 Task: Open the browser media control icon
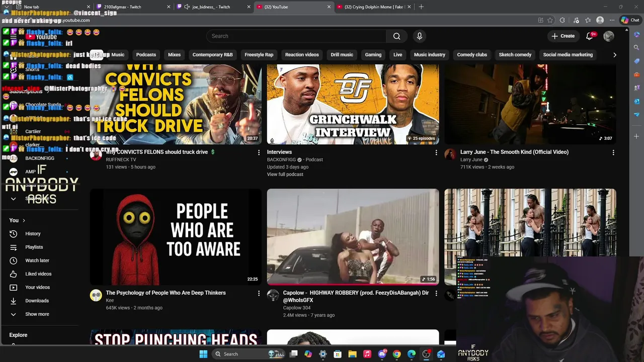[x=576, y=20]
